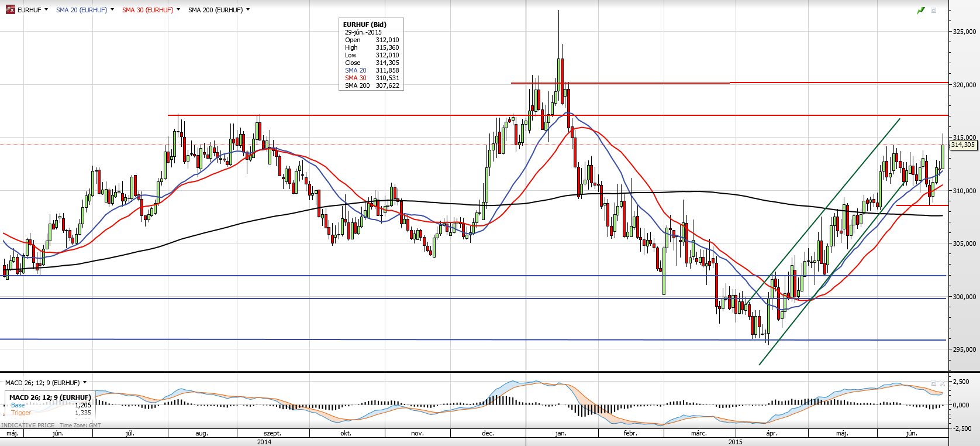
Task: Click the -2,500 MACD axis label
Action: (962, 428)
